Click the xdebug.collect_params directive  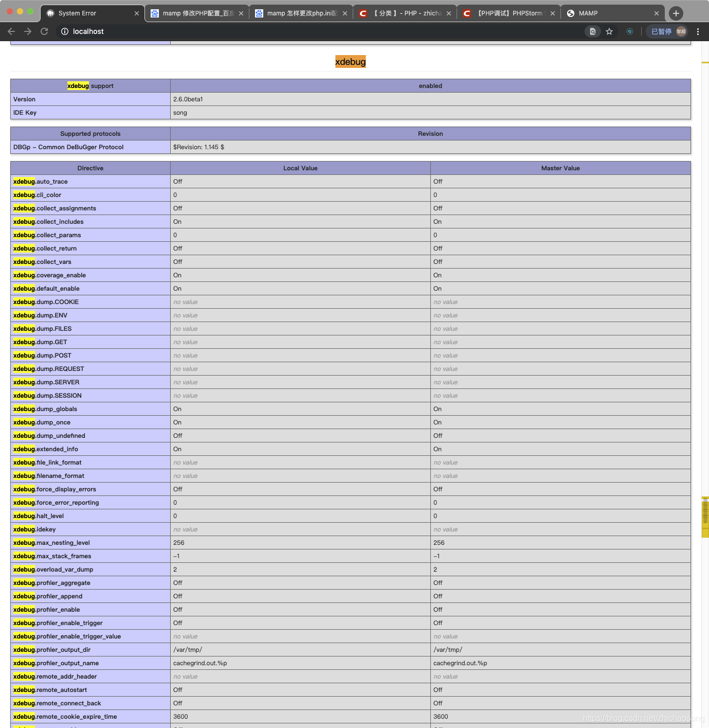click(x=47, y=235)
